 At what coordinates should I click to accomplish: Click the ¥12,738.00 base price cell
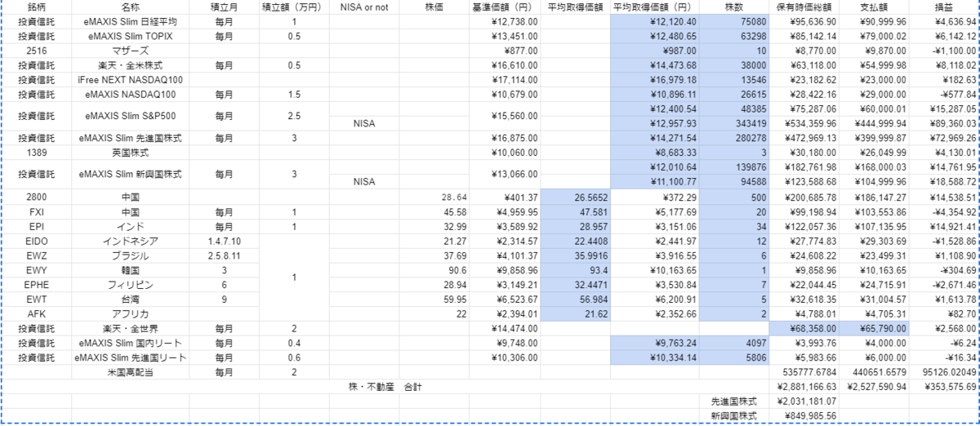[x=505, y=21]
